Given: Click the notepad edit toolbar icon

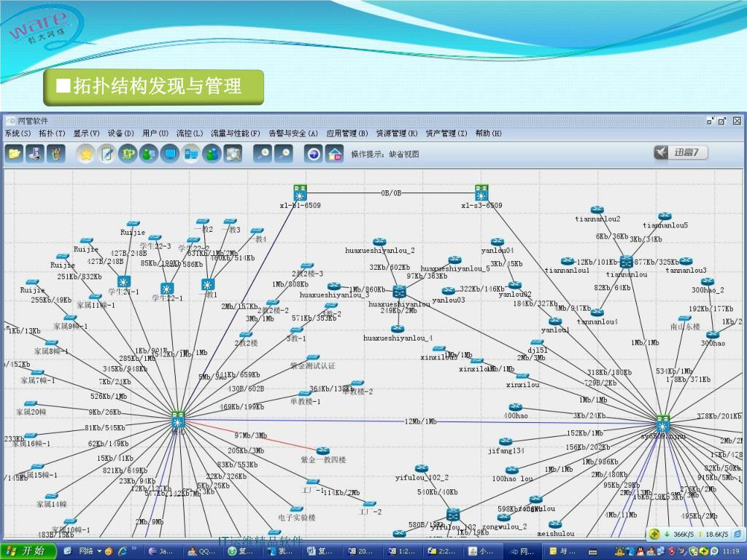Looking at the screenshot, I should 107,153.
